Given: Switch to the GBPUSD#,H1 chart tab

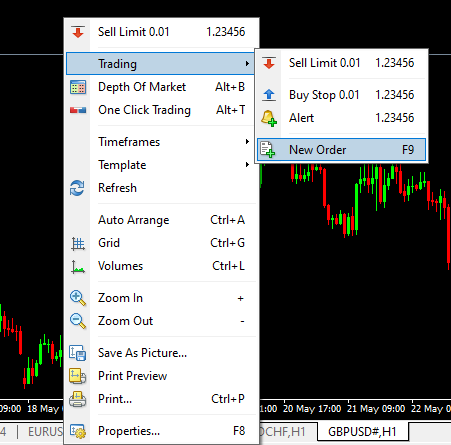Looking at the screenshot, I should click(362, 432).
